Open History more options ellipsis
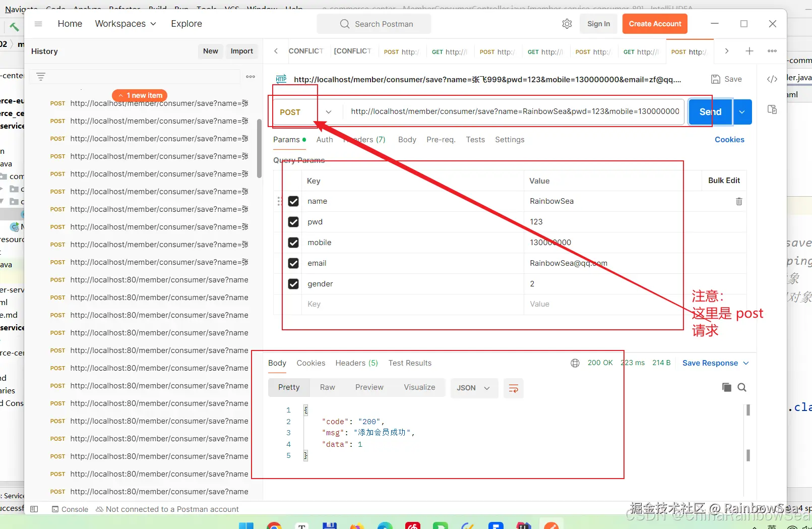 pos(251,77)
